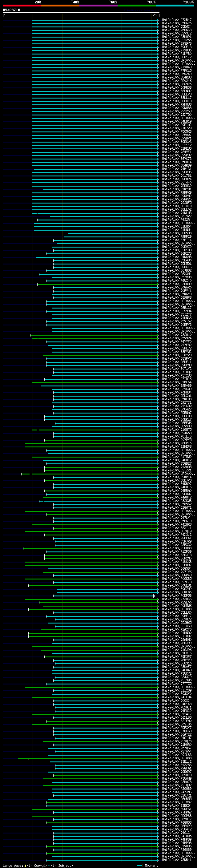Click the query end position 263
Viewport: 197px width, 868px height.
[x=155, y=15]
